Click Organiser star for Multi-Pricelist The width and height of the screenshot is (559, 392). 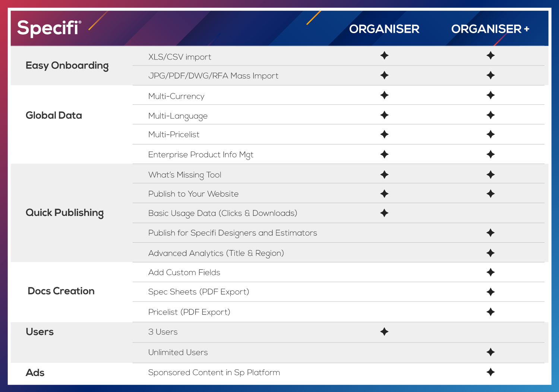coord(384,134)
